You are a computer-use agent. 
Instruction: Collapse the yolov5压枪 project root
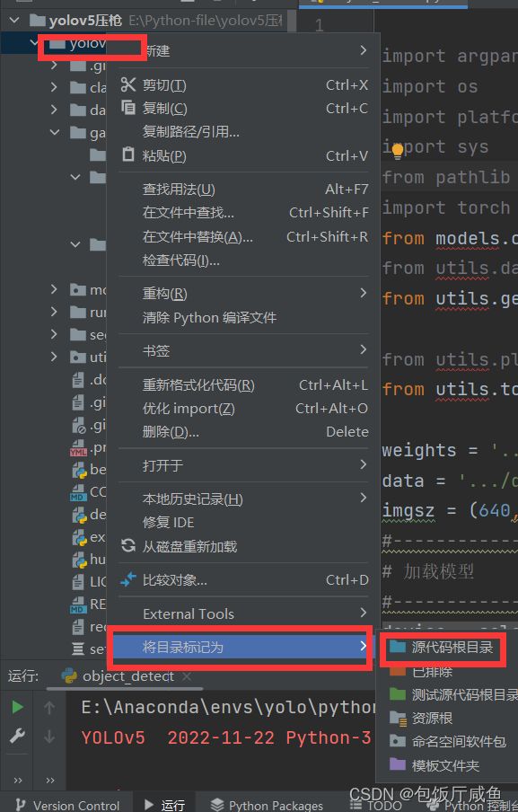14,20
